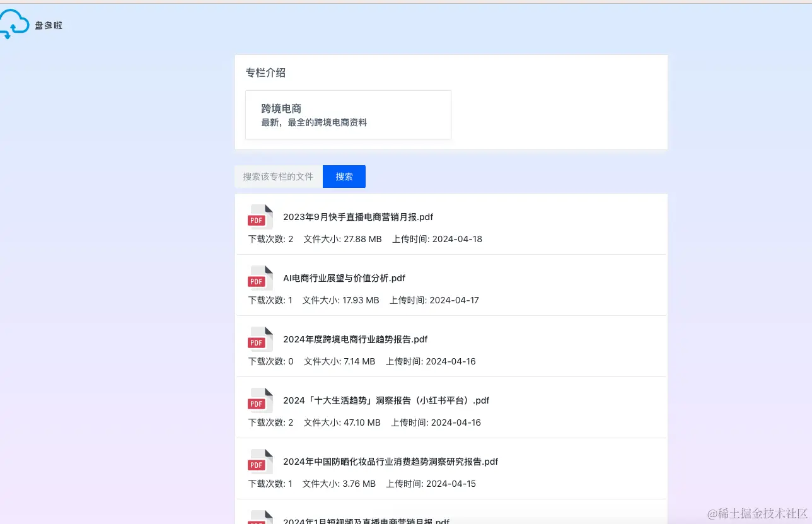This screenshot has height=524, width=812.
Task: Focus the 搜索该专栏的文件 search input
Action: pos(279,177)
